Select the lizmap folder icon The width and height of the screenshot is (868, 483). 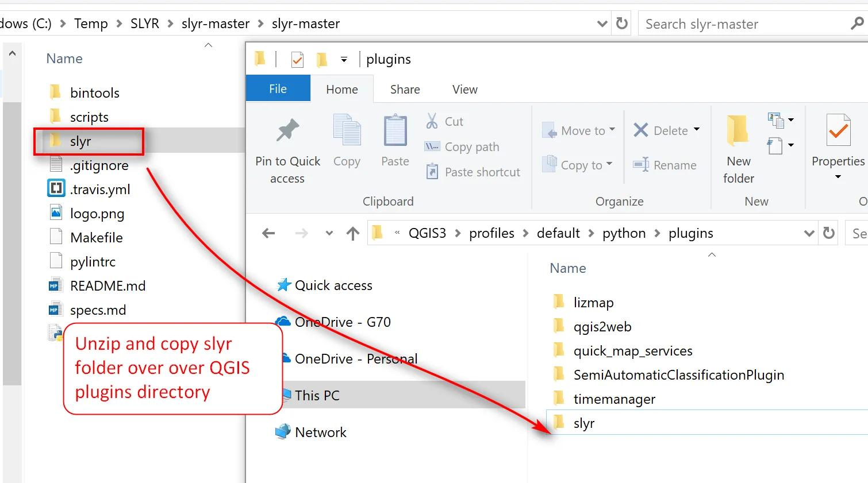click(x=559, y=302)
